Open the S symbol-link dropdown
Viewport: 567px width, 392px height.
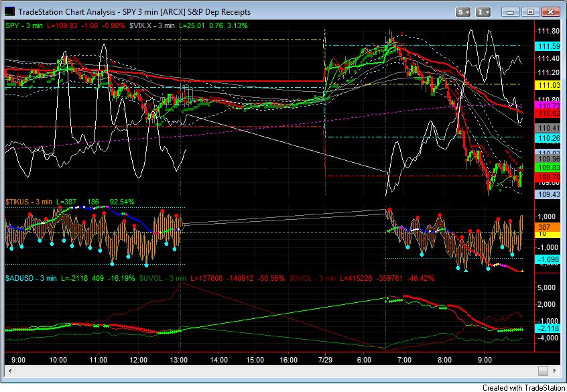tap(463, 12)
